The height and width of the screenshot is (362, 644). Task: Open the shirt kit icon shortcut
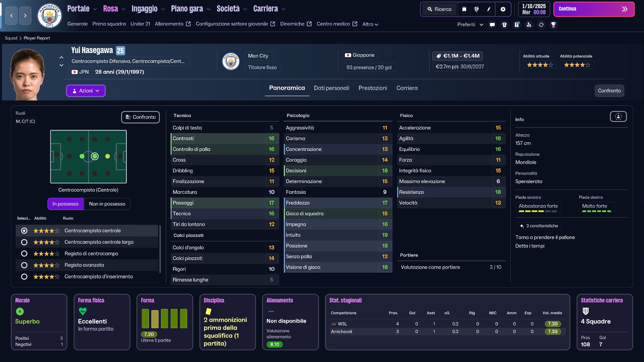coord(504,25)
